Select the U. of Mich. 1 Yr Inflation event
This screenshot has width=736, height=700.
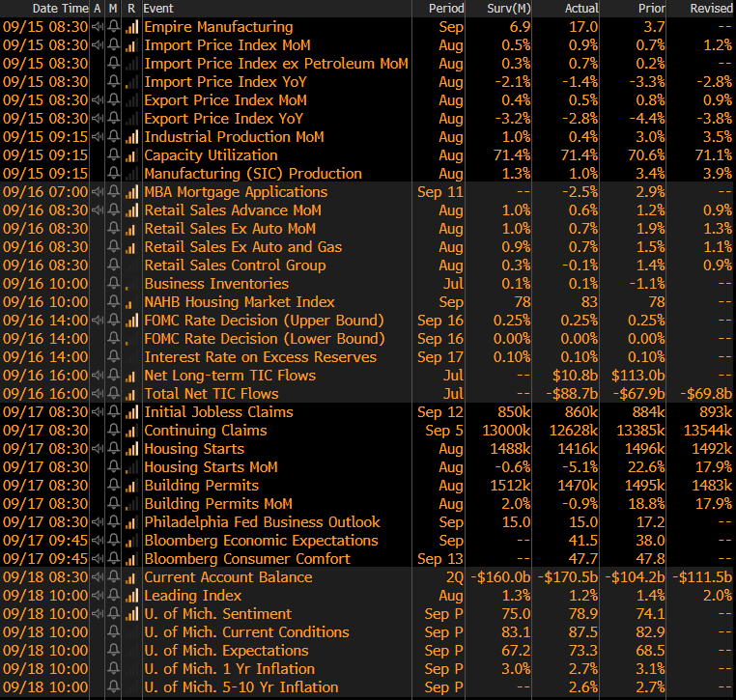tap(230, 668)
